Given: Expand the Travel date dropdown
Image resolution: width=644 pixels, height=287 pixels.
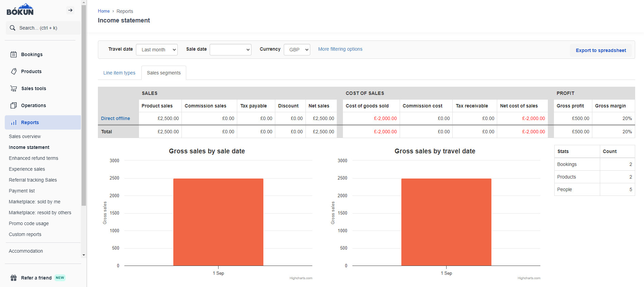Looking at the screenshot, I should pos(157,50).
